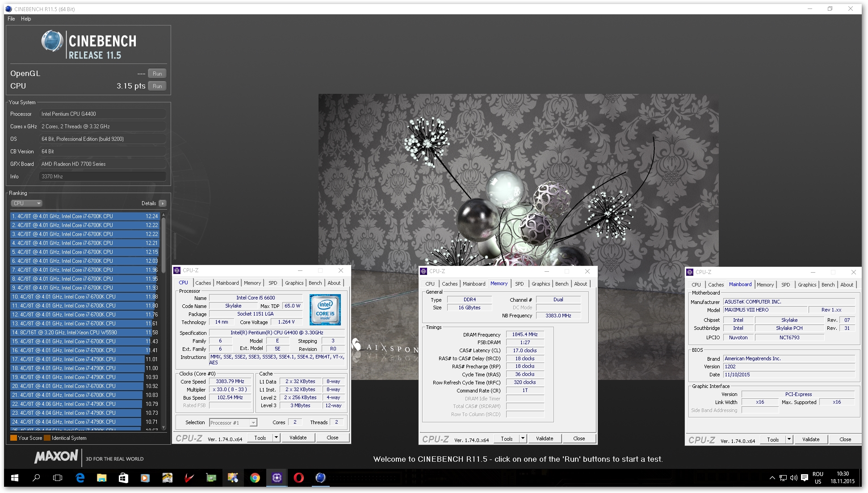Screen dimensions: 868x493
Task: Open the CPU tab in the CPU-Z Mainboard window
Action: [x=696, y=285]
